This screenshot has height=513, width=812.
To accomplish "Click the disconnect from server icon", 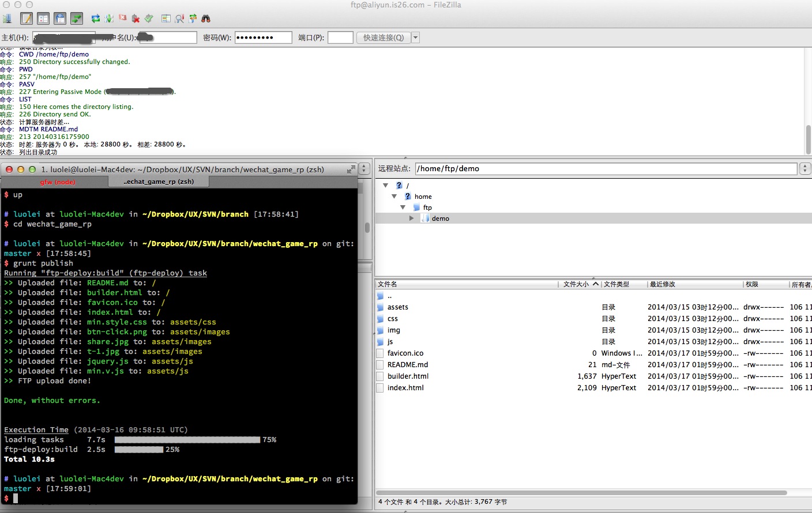I will [x=136, y=18].
